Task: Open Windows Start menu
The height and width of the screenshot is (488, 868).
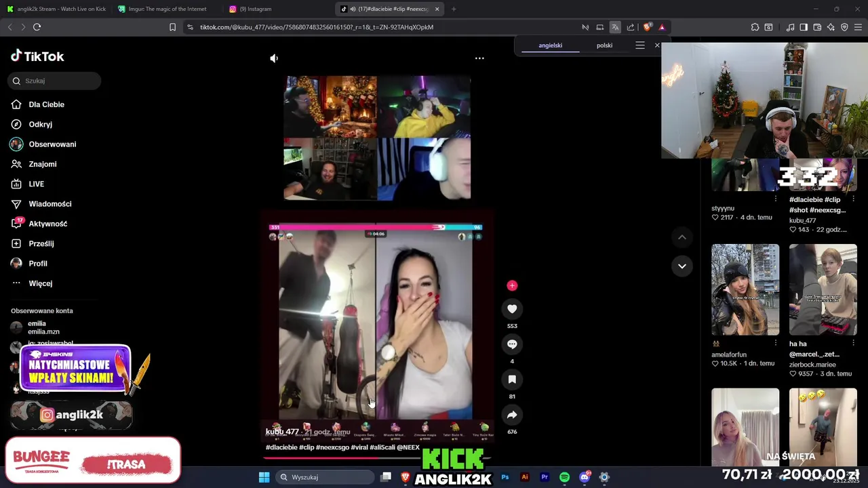Action: pos(264,477)
